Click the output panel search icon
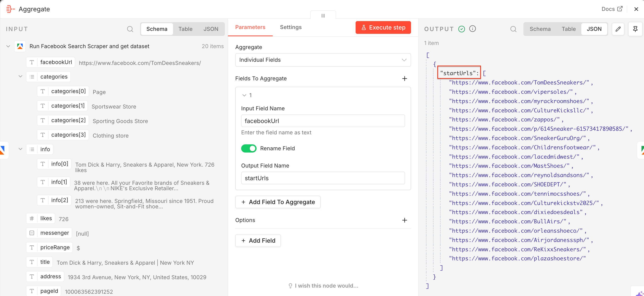644x296 pixels. (513, 29)
